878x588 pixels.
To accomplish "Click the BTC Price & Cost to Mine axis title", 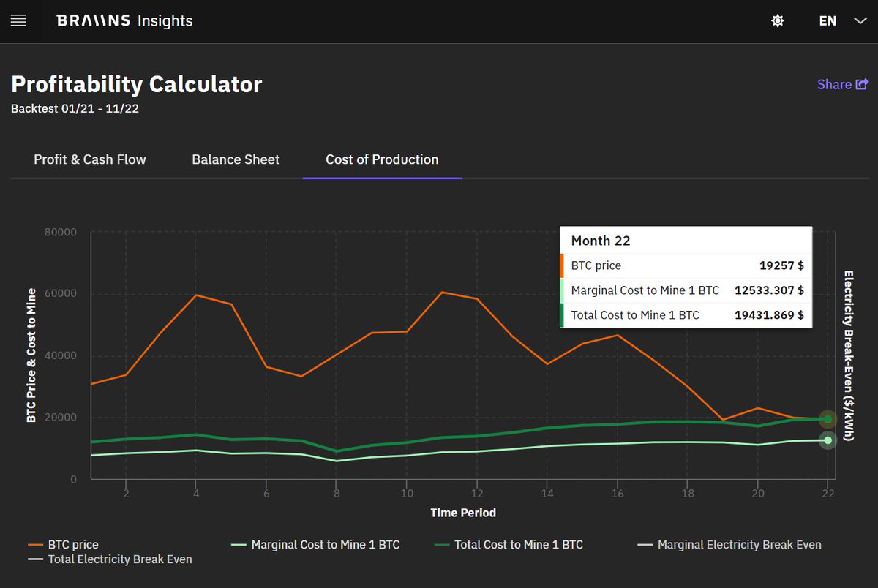I will [31, 355].
